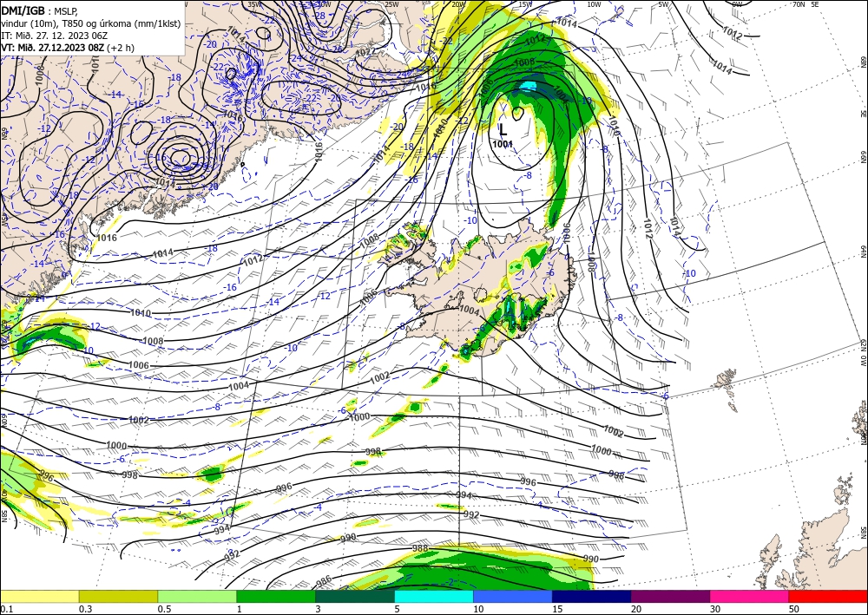Click the 'DMI/IGB' title text
The width and height of the screenshot is (868, 615).
[23, 10]
